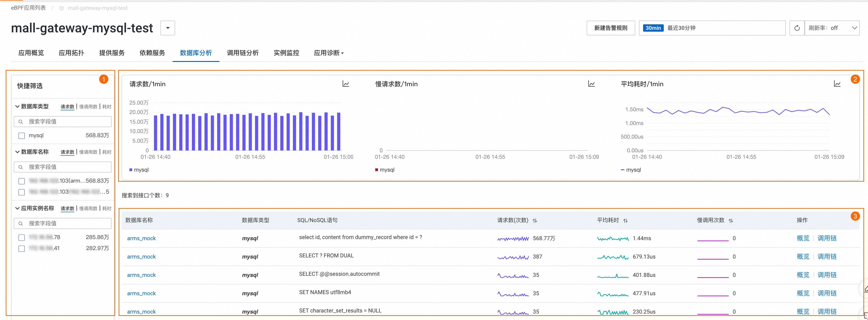Click the 数据库名称 search field

[63, 167]
